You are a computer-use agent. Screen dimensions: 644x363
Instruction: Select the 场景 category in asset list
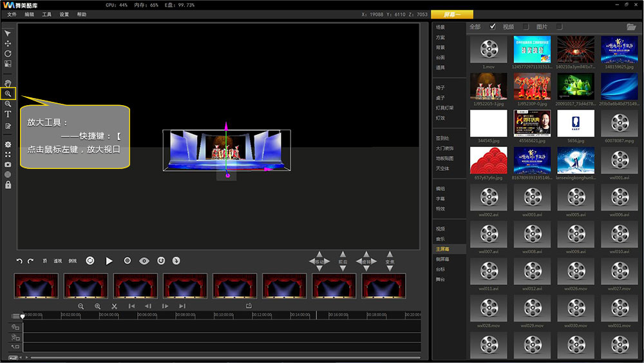(x=440, y=27)
